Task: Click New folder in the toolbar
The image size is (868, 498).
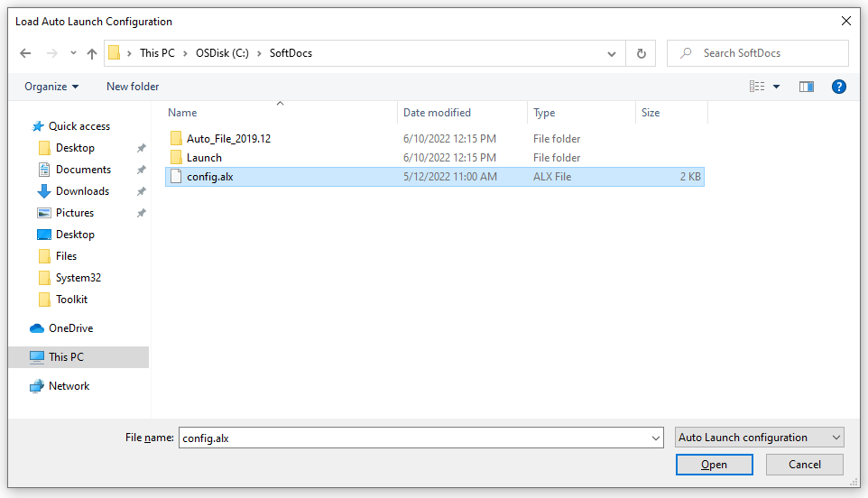Action: point(133,87)
